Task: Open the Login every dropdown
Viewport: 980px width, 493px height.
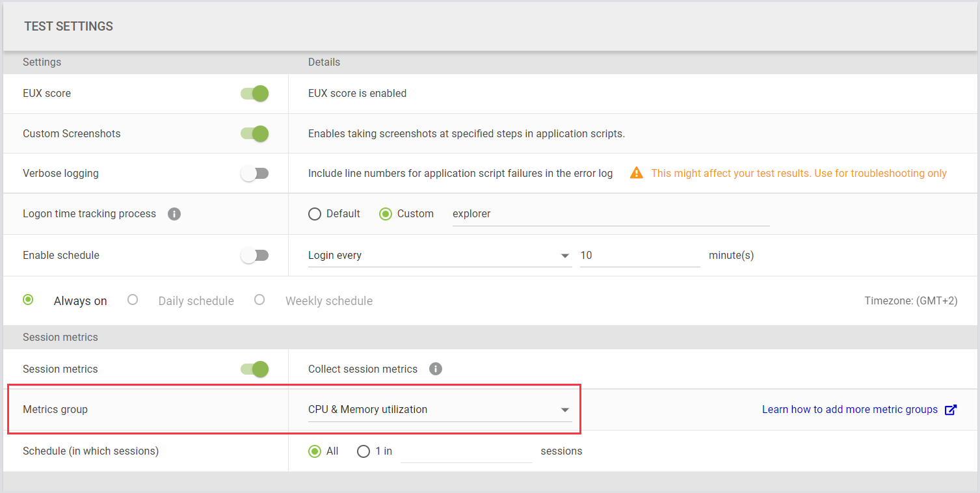Action: [x=439, y=256]
